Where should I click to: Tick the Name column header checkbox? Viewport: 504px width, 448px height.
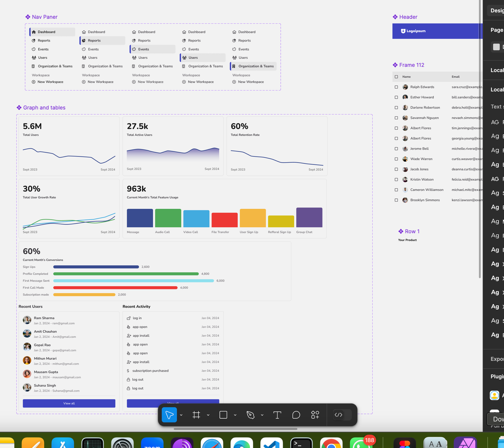point(396,77)
